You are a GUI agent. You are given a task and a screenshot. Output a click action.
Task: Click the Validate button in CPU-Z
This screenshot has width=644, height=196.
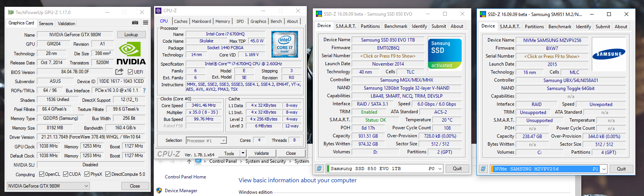(x=261, y=153)
